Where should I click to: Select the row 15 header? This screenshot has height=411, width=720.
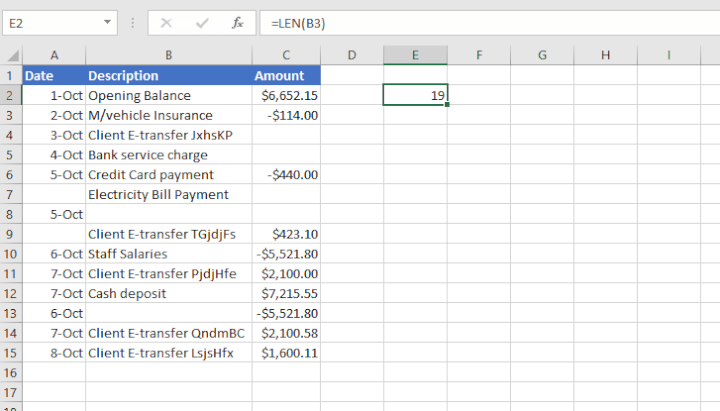11,352
